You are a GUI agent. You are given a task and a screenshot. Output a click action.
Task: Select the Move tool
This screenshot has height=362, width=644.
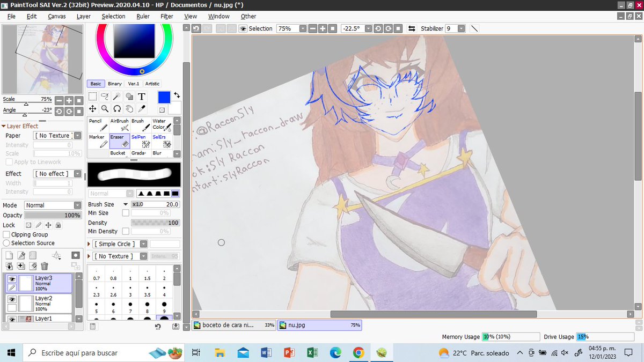coord(93,108)
